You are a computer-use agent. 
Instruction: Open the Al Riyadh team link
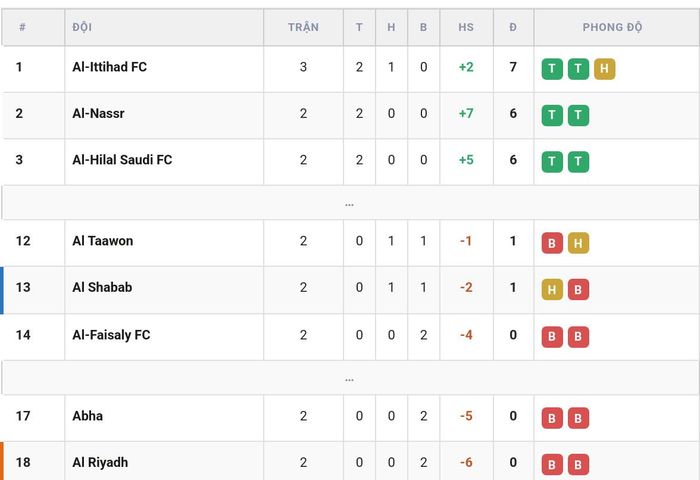pos(100,462)
